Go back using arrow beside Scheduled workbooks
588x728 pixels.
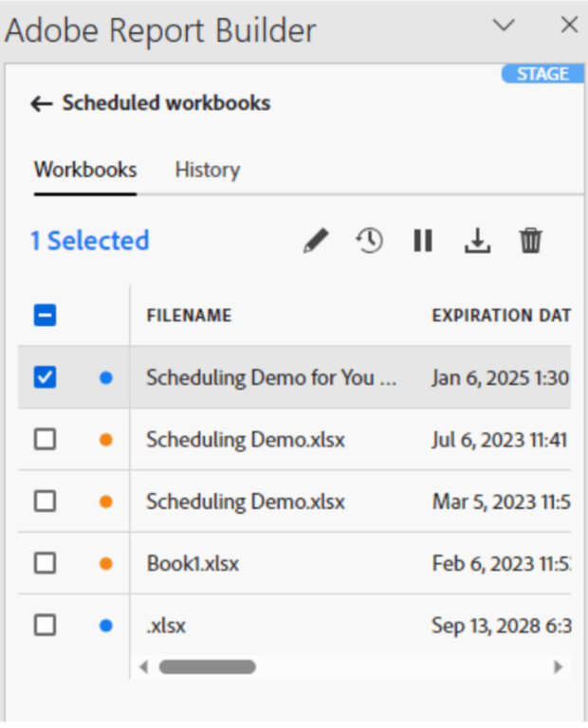click(x=42, y=103)
